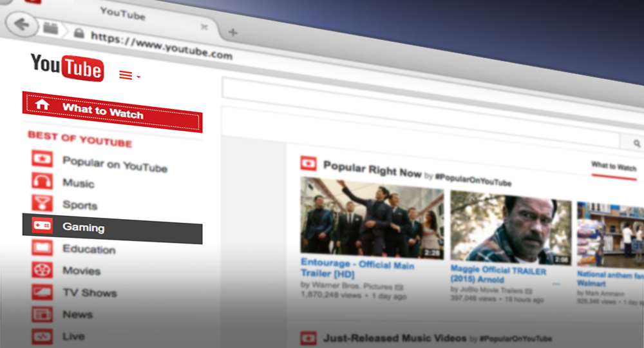
Task: Click the YouTube logo
Action: [x=66, y=67]
